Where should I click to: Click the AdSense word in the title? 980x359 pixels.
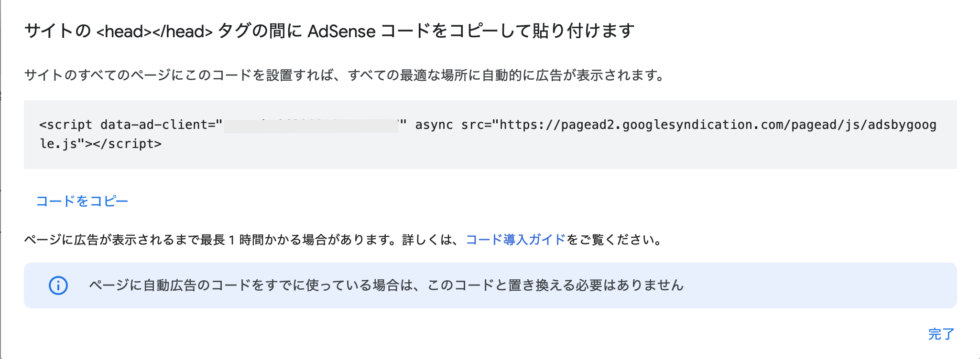[341, 32]
